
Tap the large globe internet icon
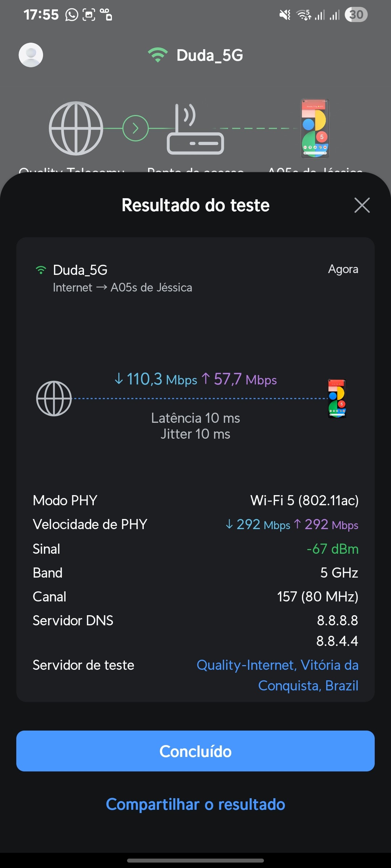click(x=76, y=128)
